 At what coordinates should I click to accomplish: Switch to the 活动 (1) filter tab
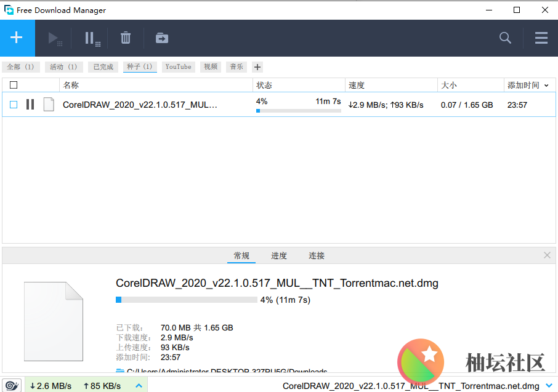pyautogui.click(x=63, y=67)
